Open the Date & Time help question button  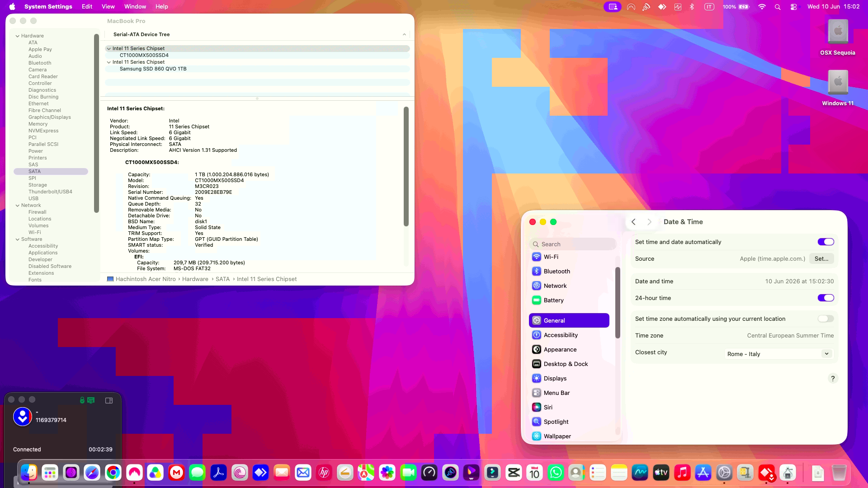(833, 379)
